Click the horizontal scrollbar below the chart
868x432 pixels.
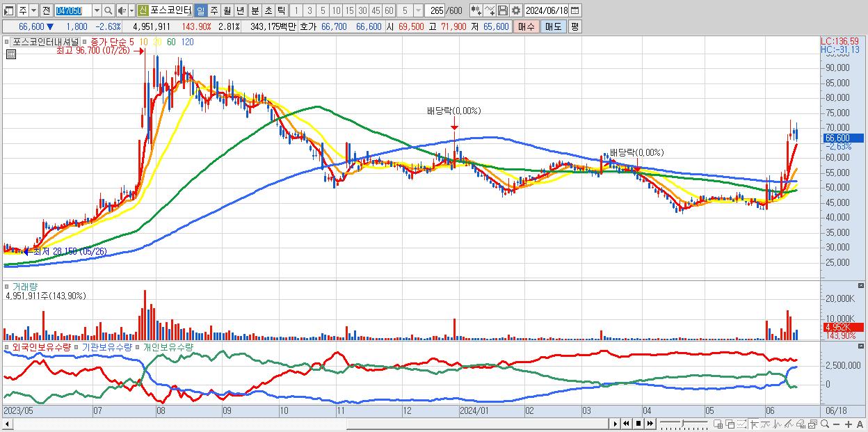point(310,424)
